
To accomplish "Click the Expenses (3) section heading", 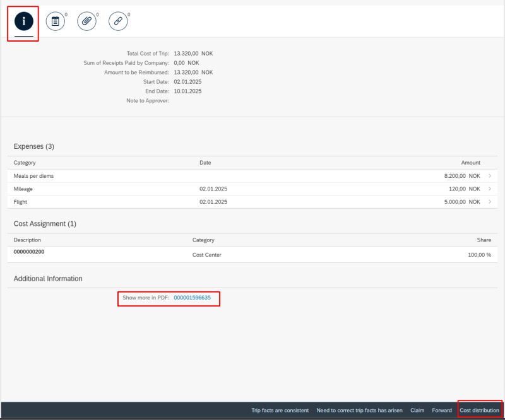I will click(34, 146).
